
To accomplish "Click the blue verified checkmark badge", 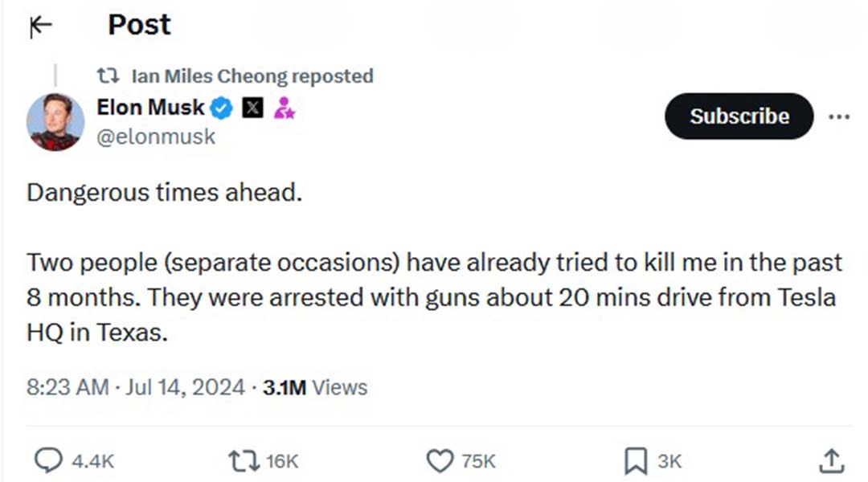I will click(222, 108).
